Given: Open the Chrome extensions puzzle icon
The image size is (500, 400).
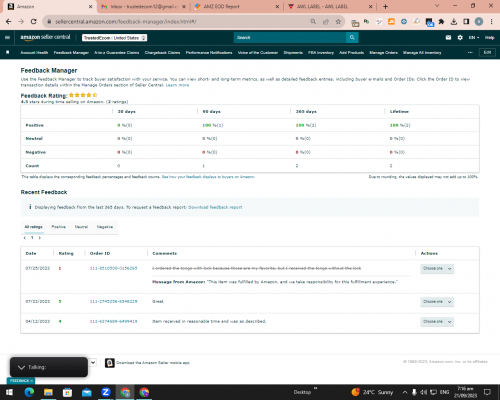Looking at the screenshot, I should (x=441, y=22).
